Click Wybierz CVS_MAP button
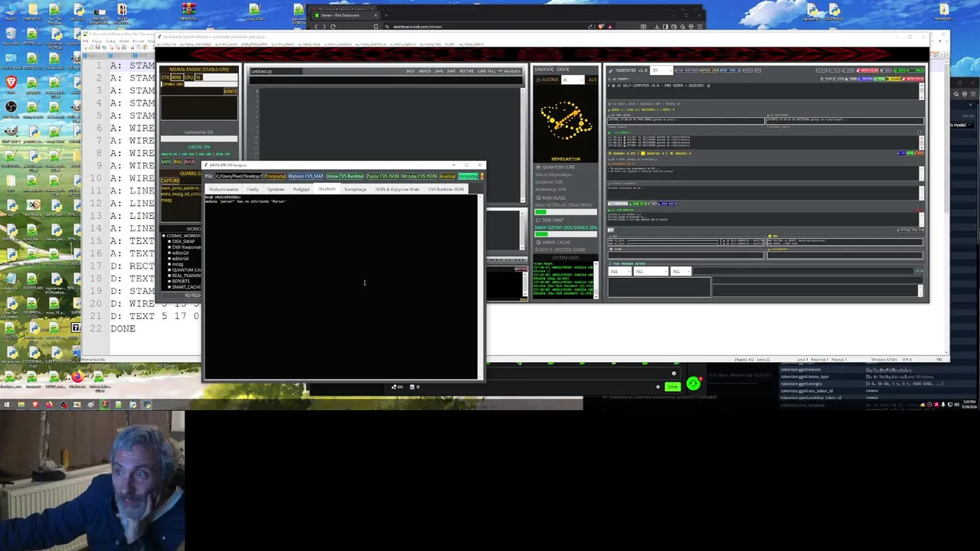 (305, 176)
